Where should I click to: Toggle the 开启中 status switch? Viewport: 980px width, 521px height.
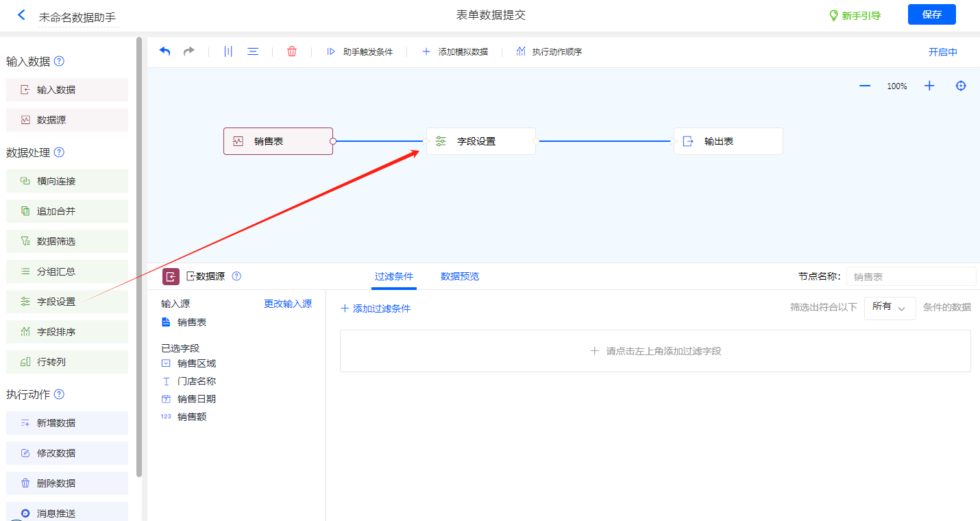[x=942, y=52]
